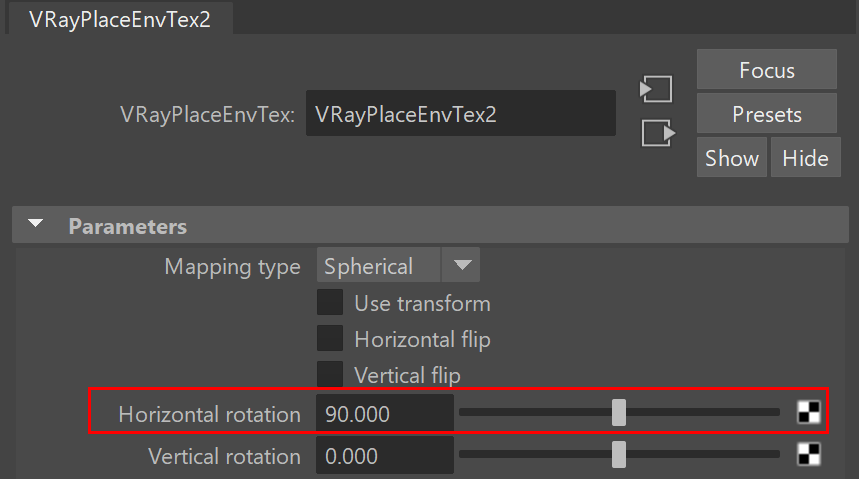The image size is (859, 479).
Task: Click the output connection arrow icon
Action: [x=658, y=133]
